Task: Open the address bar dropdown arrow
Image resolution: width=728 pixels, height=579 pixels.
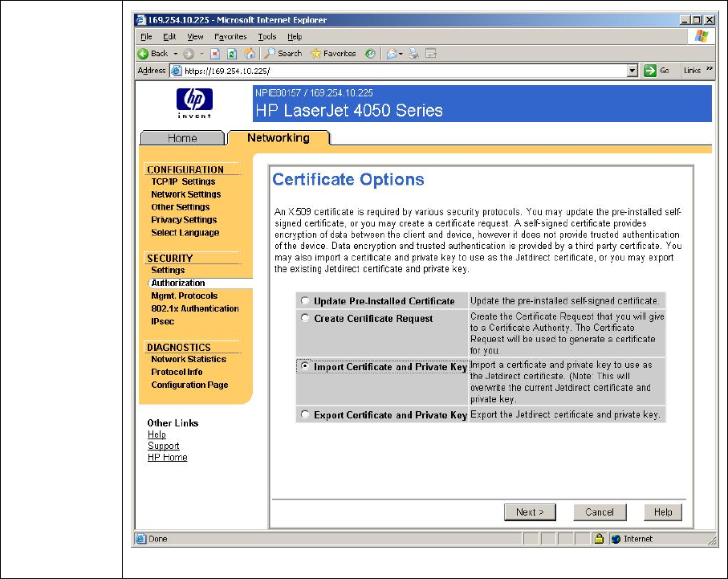Action: coord(632,71)
